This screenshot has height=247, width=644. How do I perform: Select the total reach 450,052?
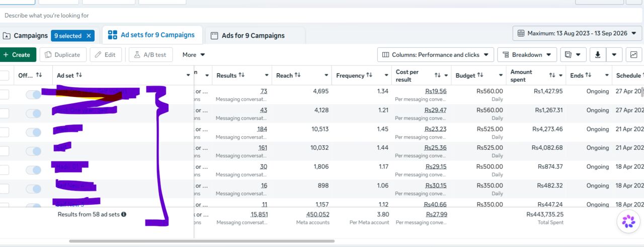(x=316, y=214)
